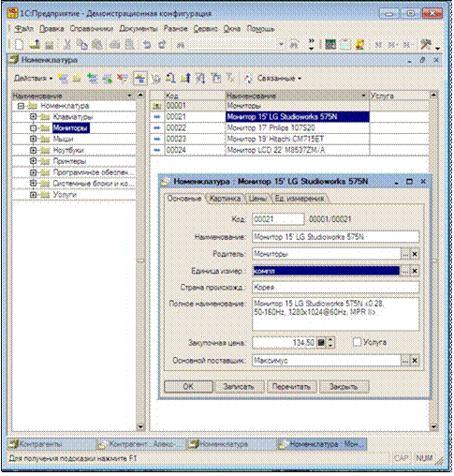Click the Refresh list icon before Связанные
The width and height of the screenshot is (454, 476).
tap(248, 79)
